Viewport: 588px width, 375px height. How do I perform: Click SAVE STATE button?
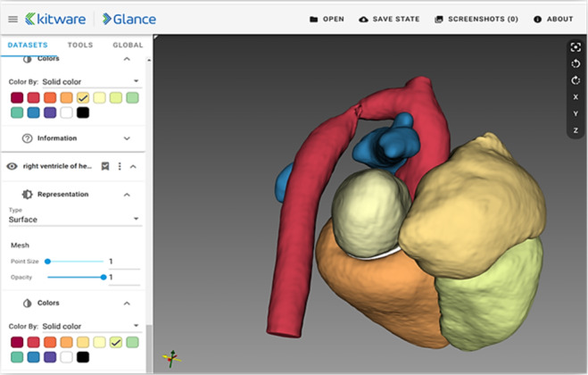[389, 19]
